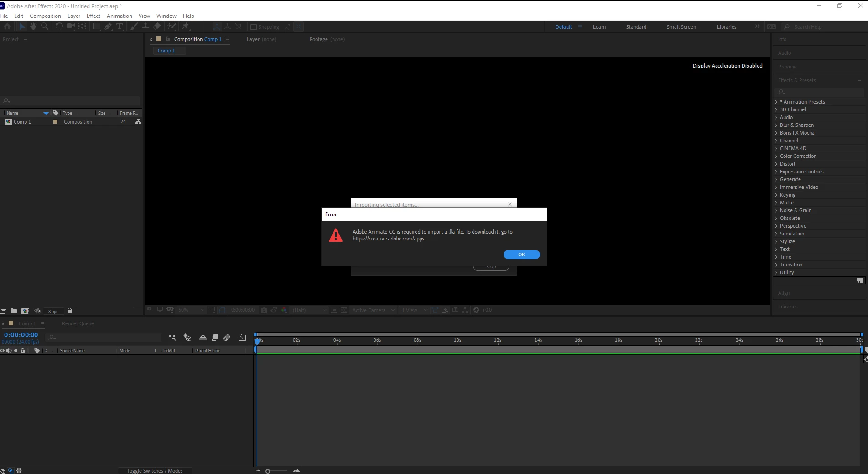
Task: Toggle the lock column header in timeline
Action: click(x=22, y=351)
